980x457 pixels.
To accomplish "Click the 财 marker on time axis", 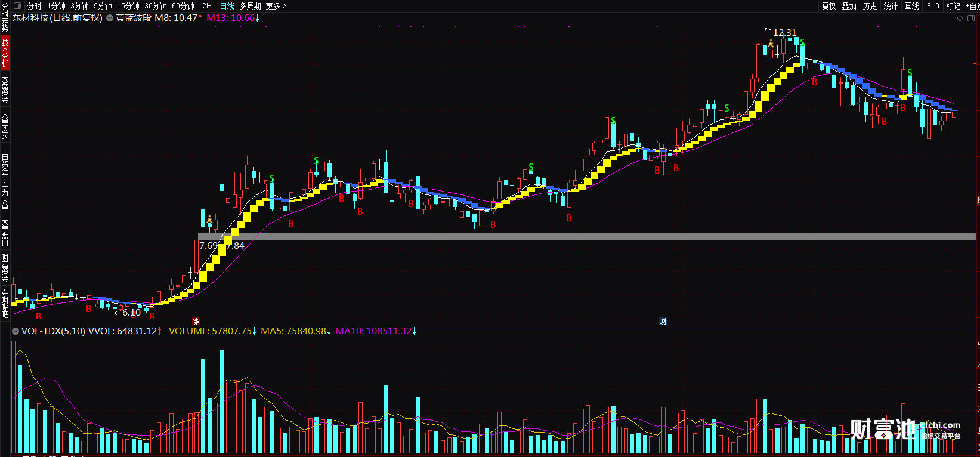I will pos(663,322).
